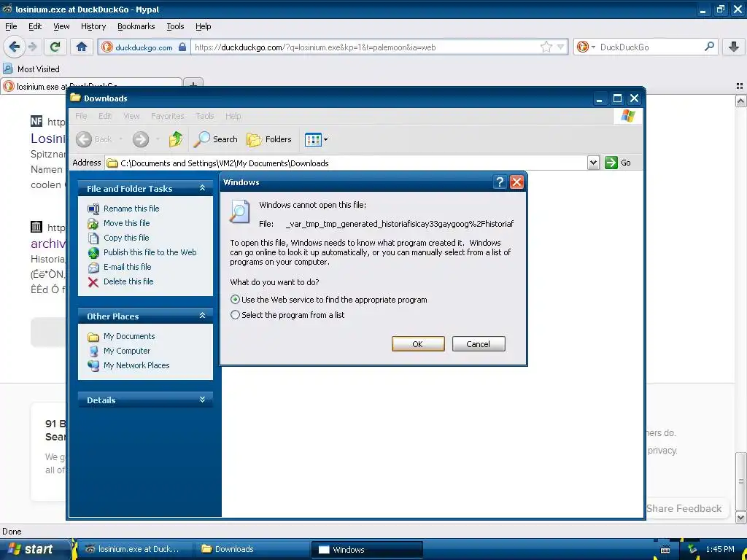The height and width of the screenshot is (560, 747).
Task: Click the search magnifier in the DuckDuckGo search box
Action: (x=709, y=47)
